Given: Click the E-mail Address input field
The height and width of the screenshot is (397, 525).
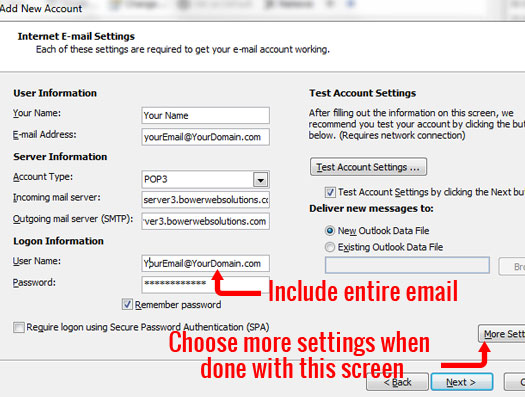Looking at the screenshot, I should click(205, 137).
